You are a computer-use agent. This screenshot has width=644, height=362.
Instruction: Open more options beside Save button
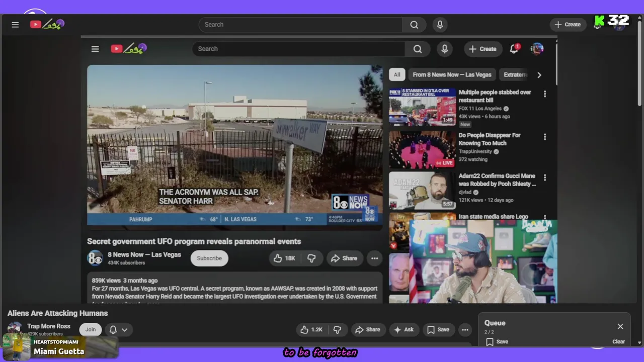pos(465,330)
